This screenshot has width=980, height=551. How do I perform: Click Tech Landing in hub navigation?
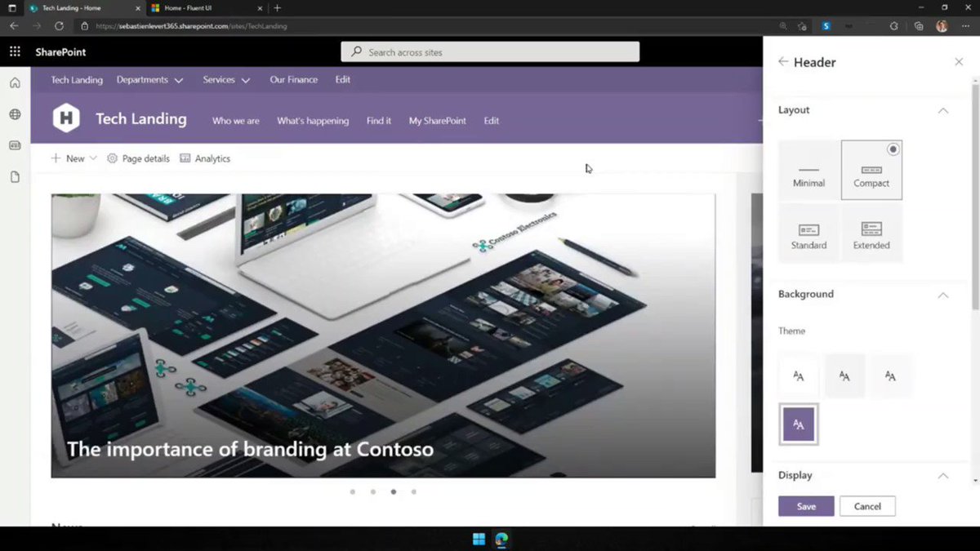pos(77,80)
